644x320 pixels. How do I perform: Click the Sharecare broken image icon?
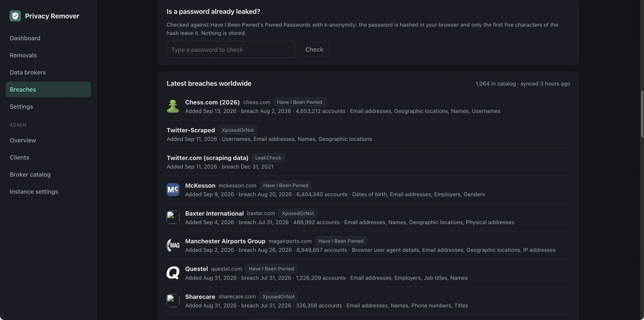point(173,301)
